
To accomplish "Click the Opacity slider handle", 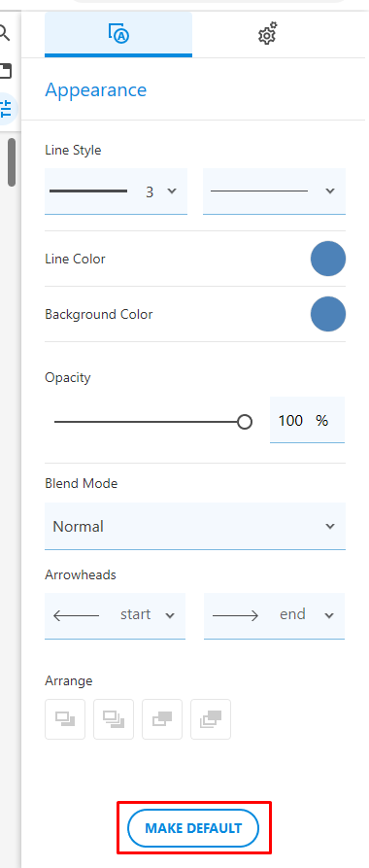I will [x=245, y=422].
